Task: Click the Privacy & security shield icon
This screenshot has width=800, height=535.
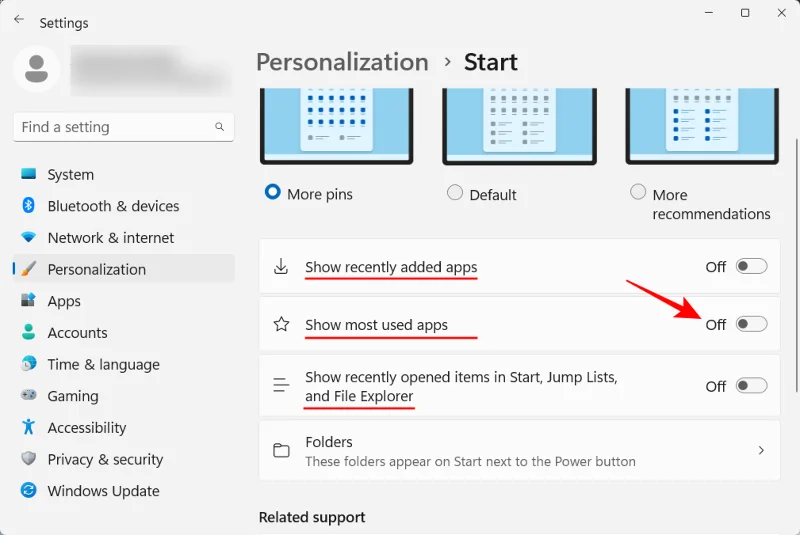Action: click(29, 458)
